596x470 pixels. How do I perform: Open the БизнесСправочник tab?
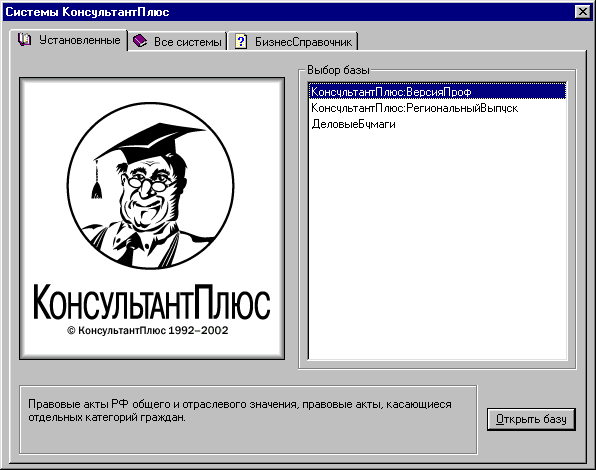tap(293, 41)
